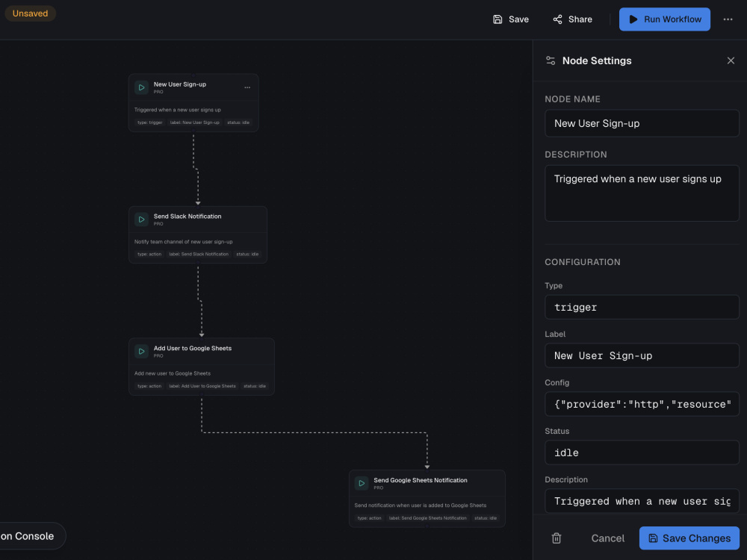Viewport: 747px width, 560px height.
Task: Click play icon on Send Google Sheets Notification node
Action: pos(362,483)
